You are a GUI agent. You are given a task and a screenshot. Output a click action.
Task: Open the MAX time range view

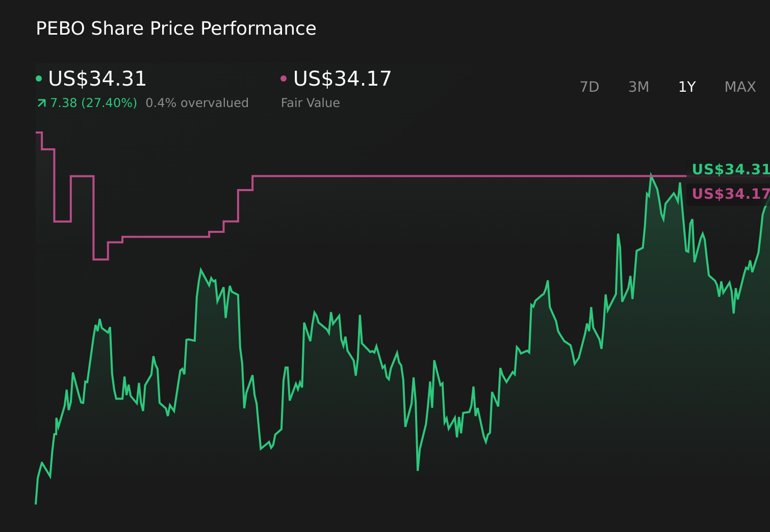(740, 87)
